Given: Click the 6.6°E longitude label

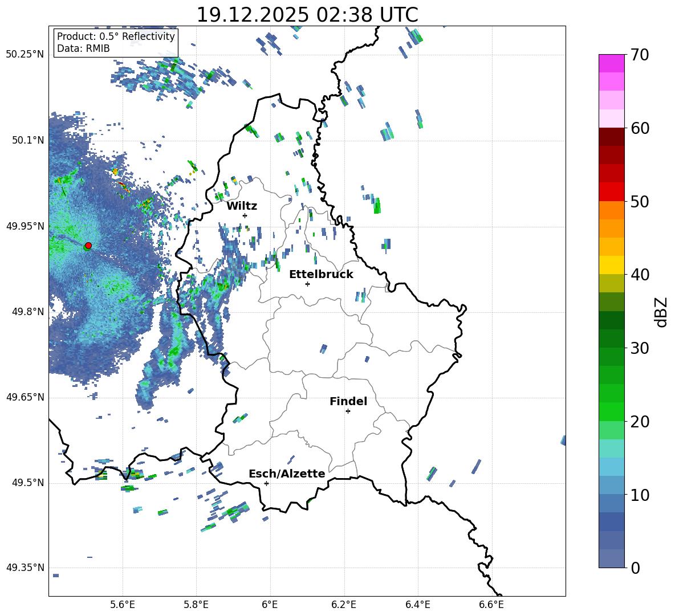Looking at the screenshot, I should [x=491, y=605].
